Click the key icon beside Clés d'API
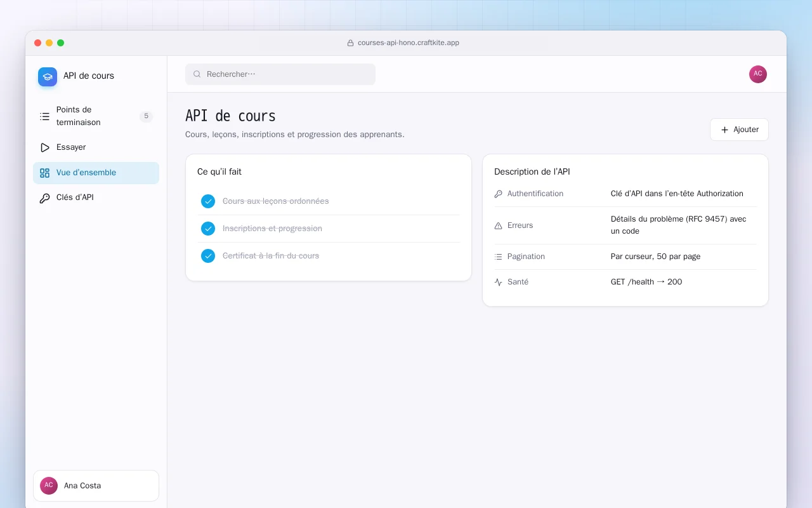The width and height of the screenshot is (812, 508). pyautogui.click(x=44, y=198)
